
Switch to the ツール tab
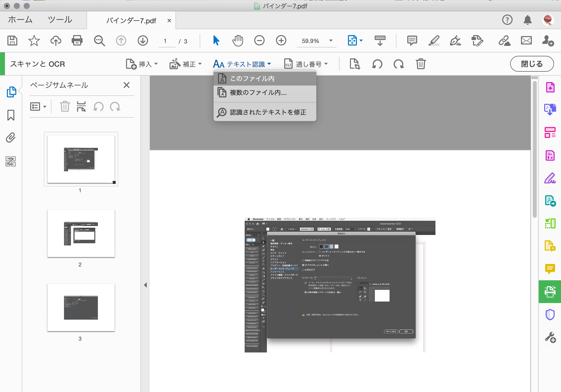point(60,20)
